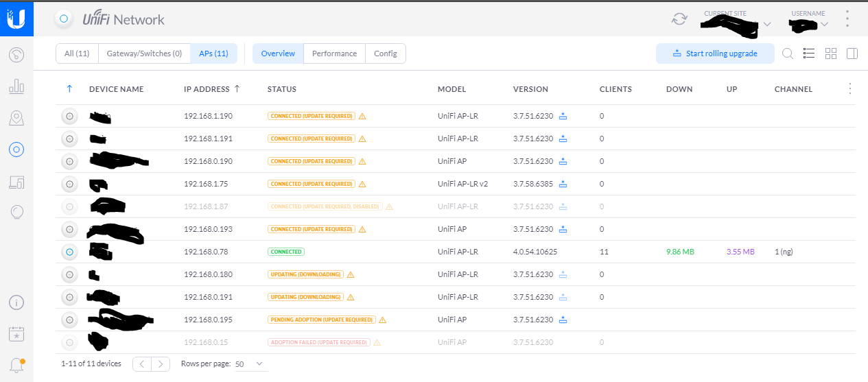Click the refresh arrows icon

point(679,19)
